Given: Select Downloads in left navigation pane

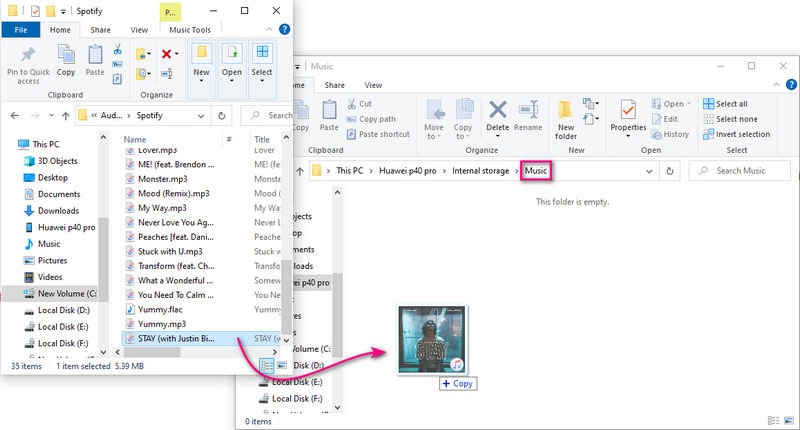Looking at the screenshot, I should (x=58, y=211).
